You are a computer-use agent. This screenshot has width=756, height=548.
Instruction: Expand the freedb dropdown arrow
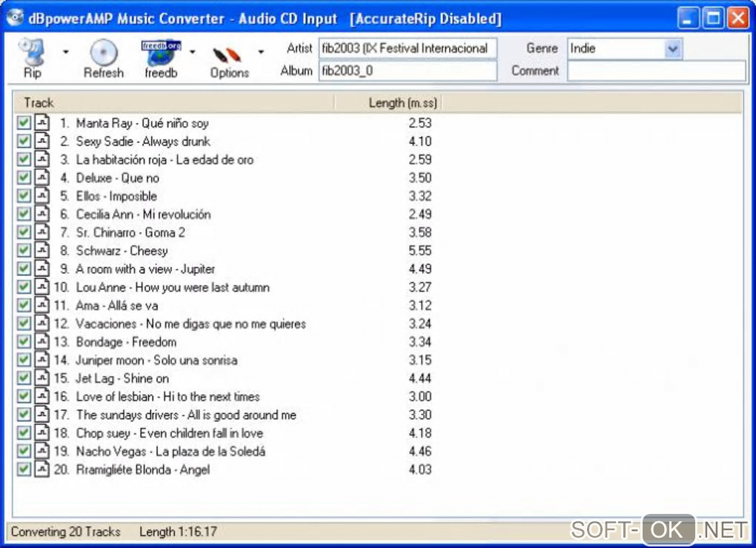[193, 52]
